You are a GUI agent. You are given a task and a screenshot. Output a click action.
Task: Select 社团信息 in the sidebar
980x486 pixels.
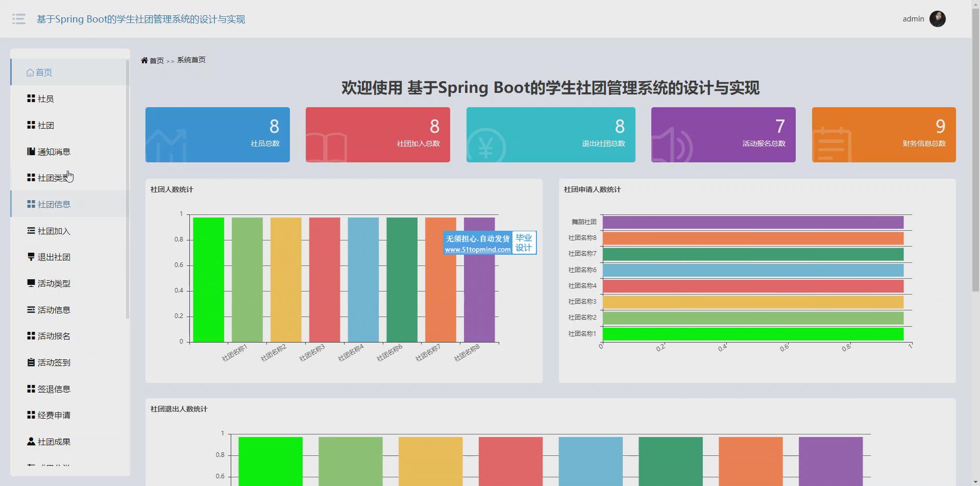54,204
